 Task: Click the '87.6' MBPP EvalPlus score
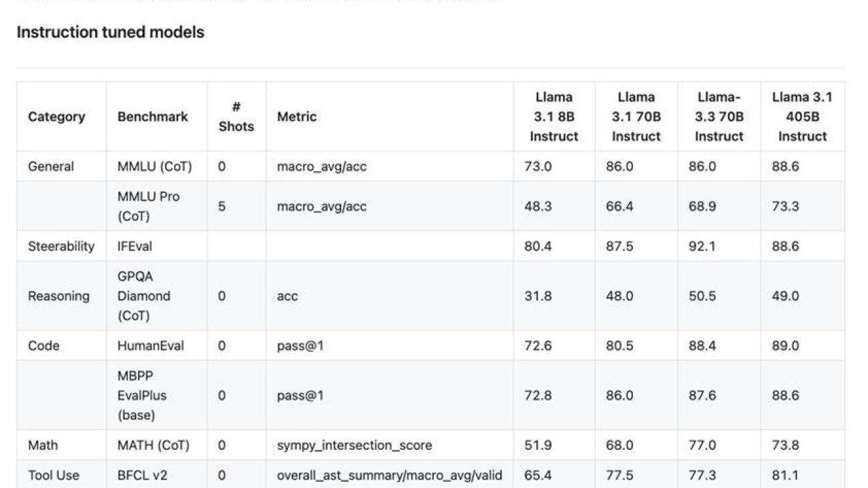click(x=702, y=395)
